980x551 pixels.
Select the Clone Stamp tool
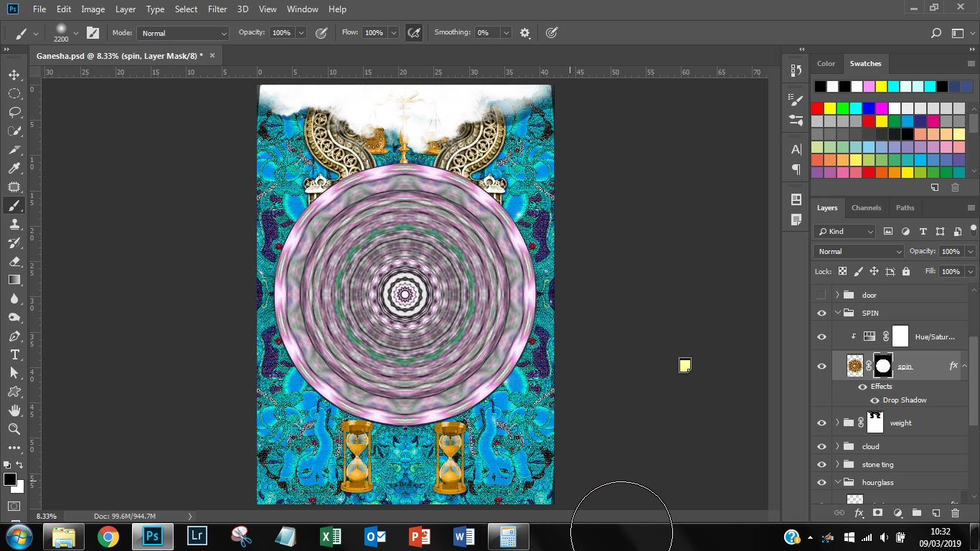pos(14,225)
